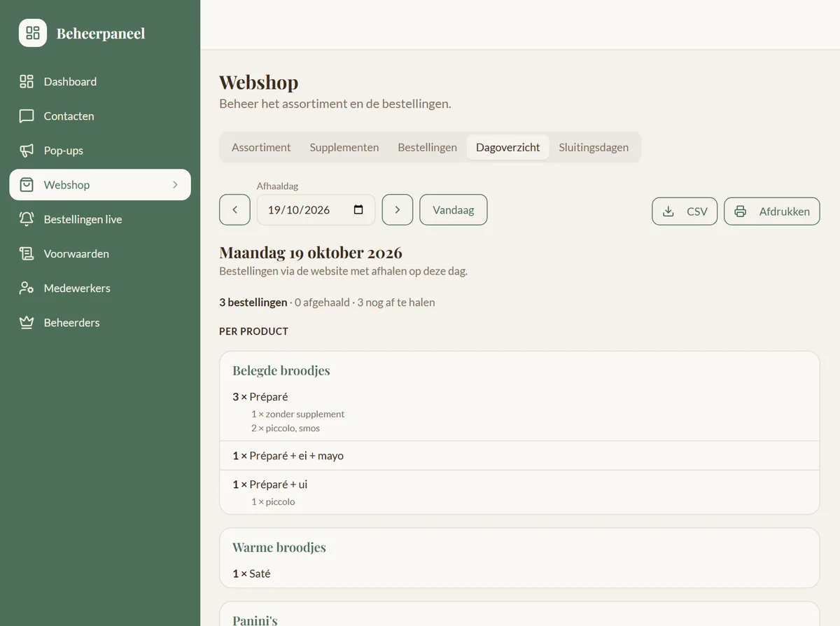Click the '1 × Préparé + ui' row
840x626 pixels.
click(x=519, y=492)
